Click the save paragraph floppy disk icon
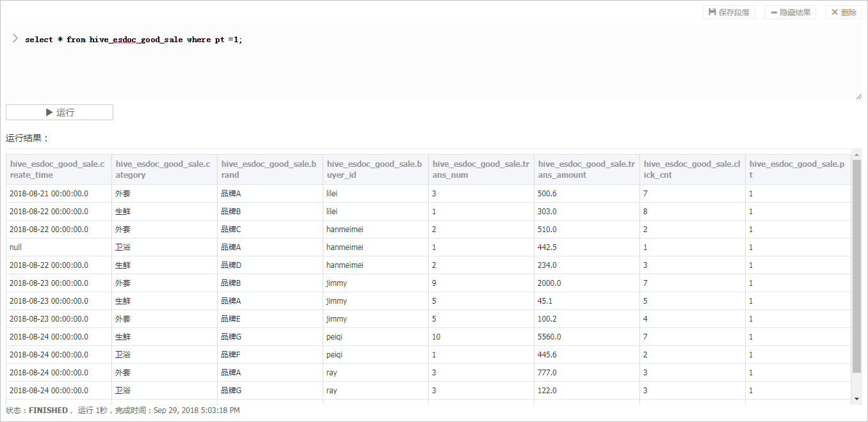Viewport: 868px width, 422px height. click(712, 12)
